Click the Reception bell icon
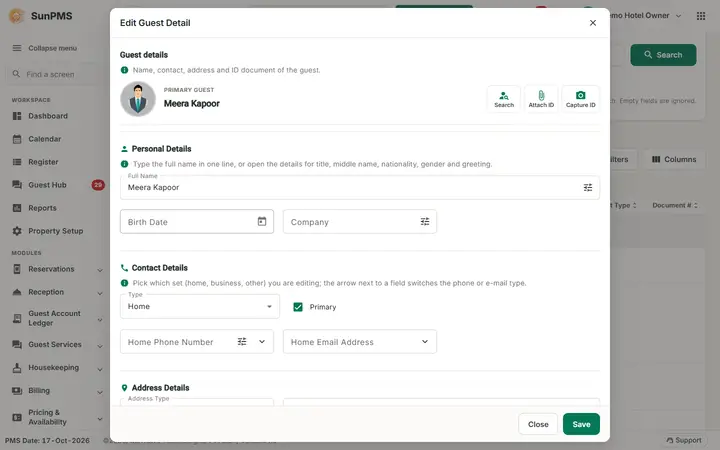Image resolution: width=720 pixels, height=450 pixels. click(x=17, y=292)
